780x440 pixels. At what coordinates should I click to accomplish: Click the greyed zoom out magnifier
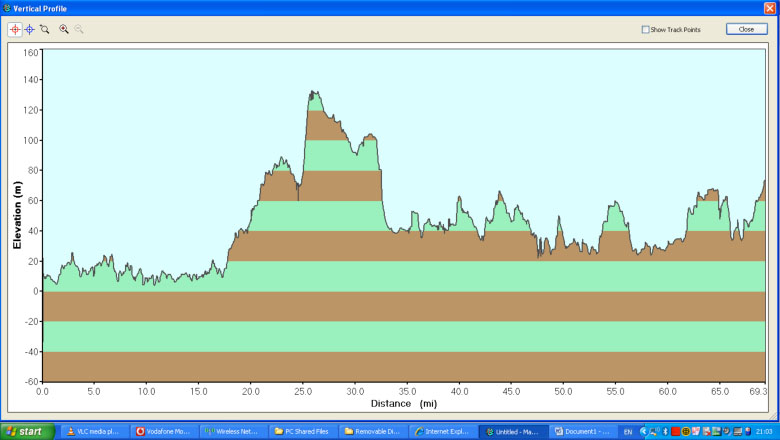[x=79, y=29]
